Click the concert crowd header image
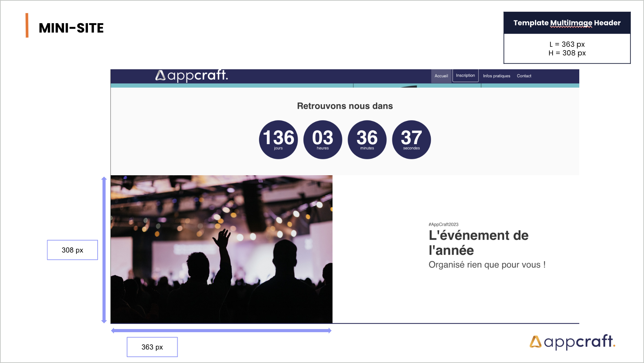Screen dimensions: 644x363 [222, 249]
